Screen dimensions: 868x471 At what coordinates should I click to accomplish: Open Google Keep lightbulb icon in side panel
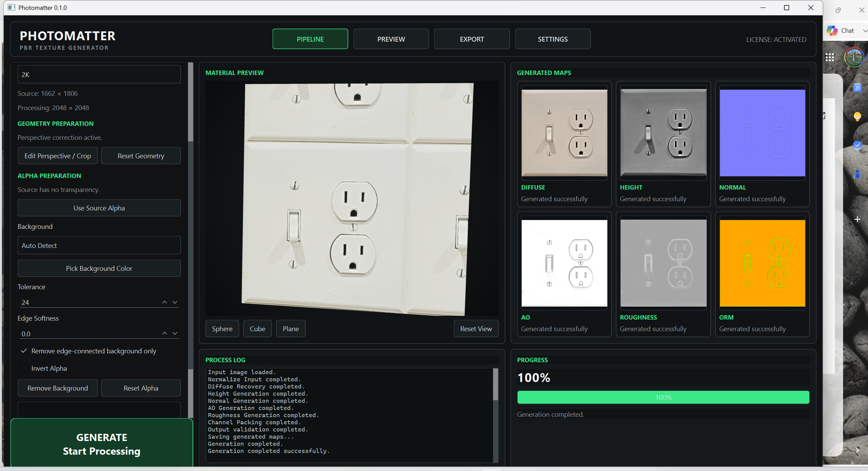coord(857,116)
